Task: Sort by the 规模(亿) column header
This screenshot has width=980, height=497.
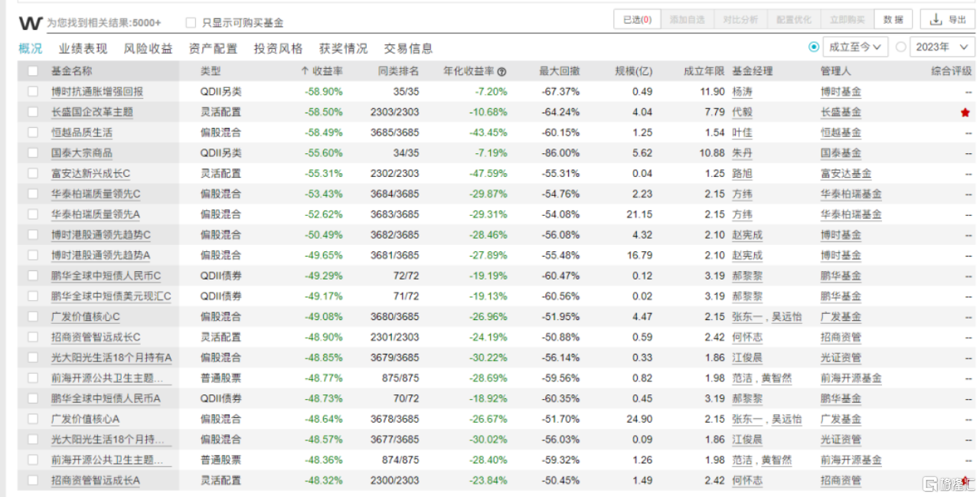Action: [634, 71]
